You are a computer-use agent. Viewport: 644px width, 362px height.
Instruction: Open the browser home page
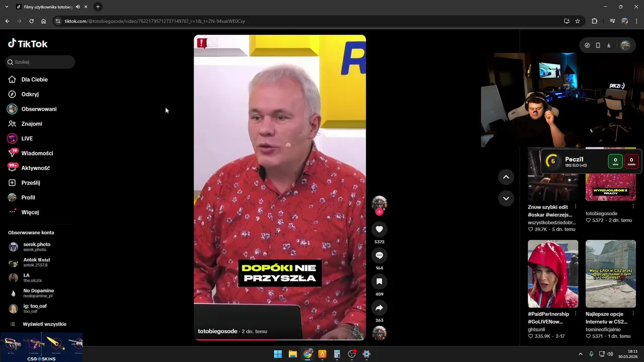coord(43,21)
